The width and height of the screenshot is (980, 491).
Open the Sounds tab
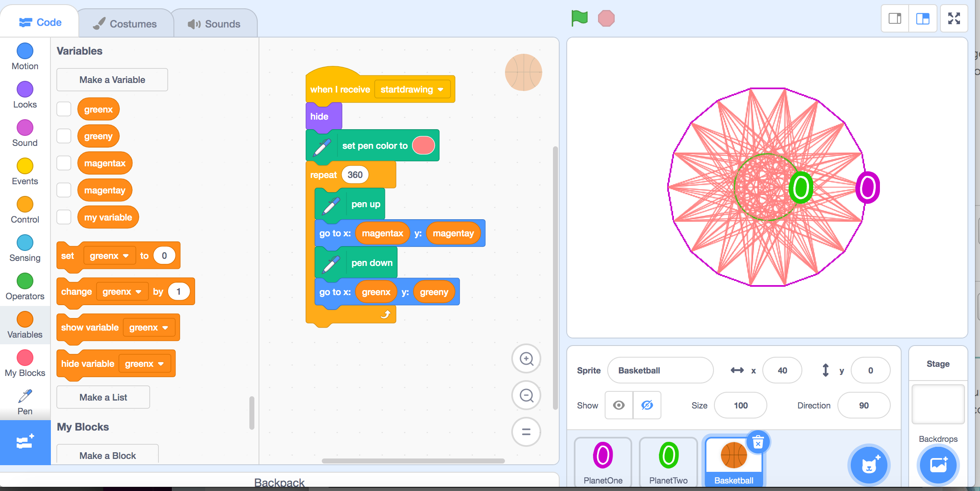[215, 23]
